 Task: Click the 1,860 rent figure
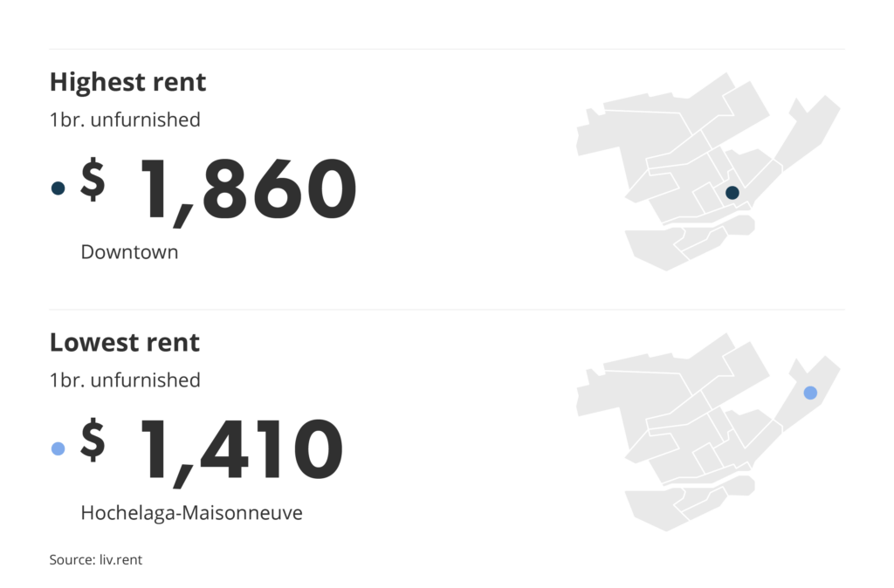point(246,189)
